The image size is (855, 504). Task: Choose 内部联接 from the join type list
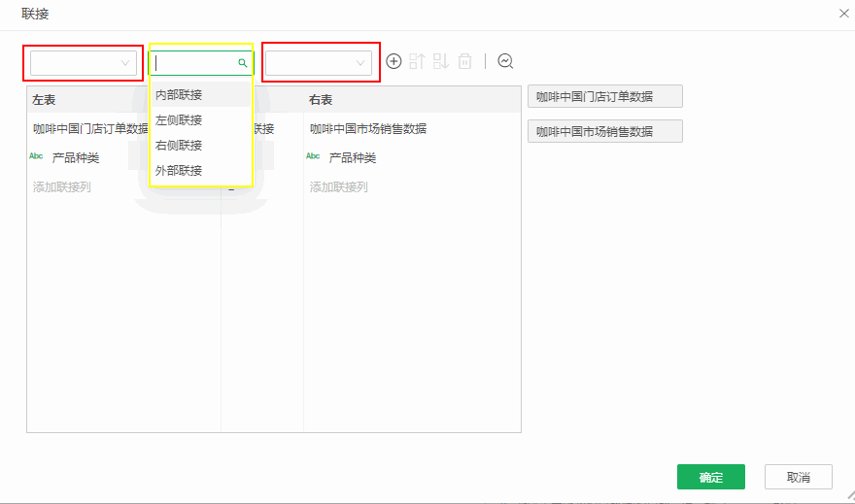[x=179, y=95]
